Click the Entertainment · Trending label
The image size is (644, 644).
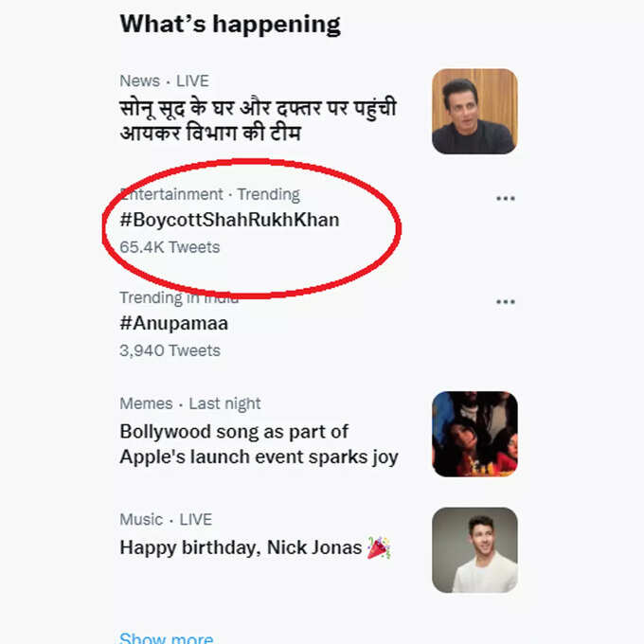pyautogui.click(x=210, y=194)
